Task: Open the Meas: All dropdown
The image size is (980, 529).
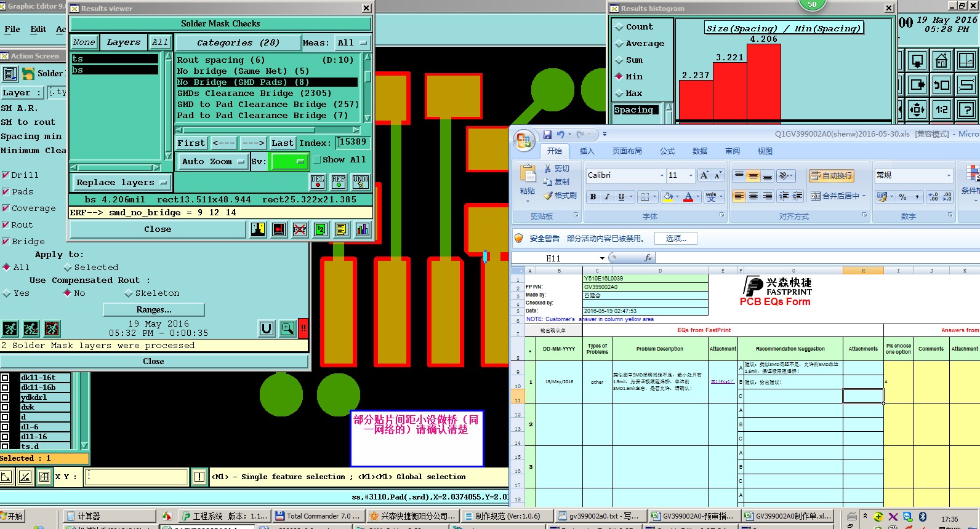Action: pyautogui.click(x=353, y=43)
